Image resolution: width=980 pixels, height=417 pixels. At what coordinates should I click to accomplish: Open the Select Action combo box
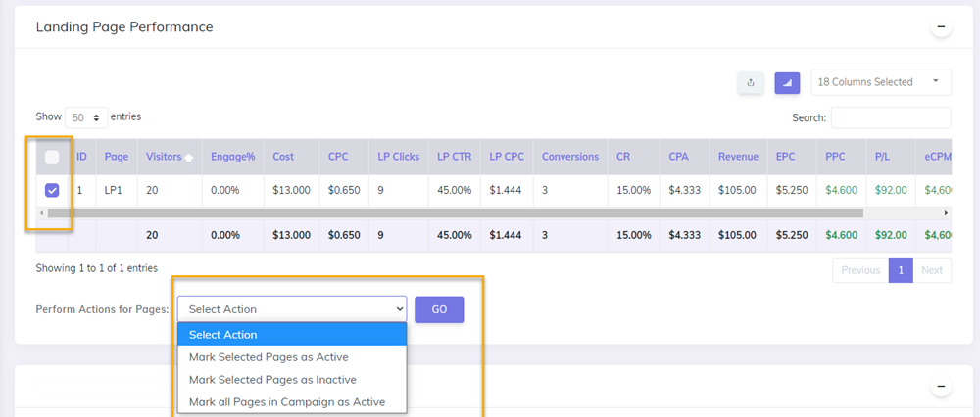point(292,309)
